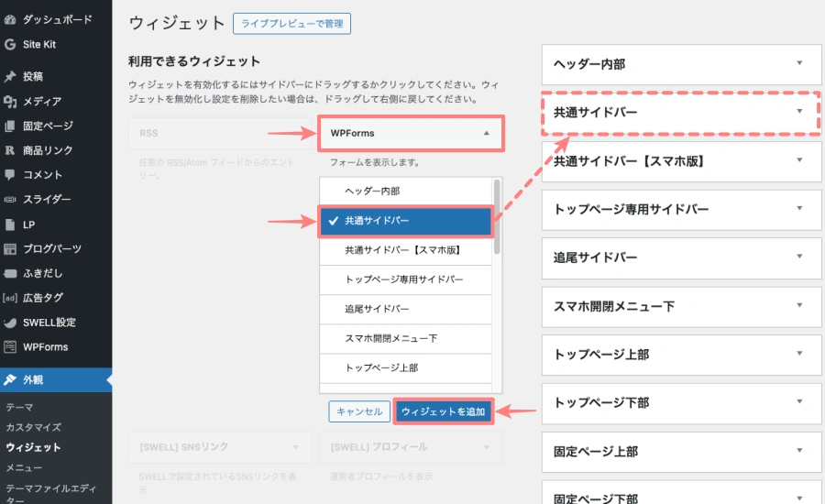Click the SWELL設定 wave icon
The width and height of the screenshot is (825, 504).
[10, 323]
